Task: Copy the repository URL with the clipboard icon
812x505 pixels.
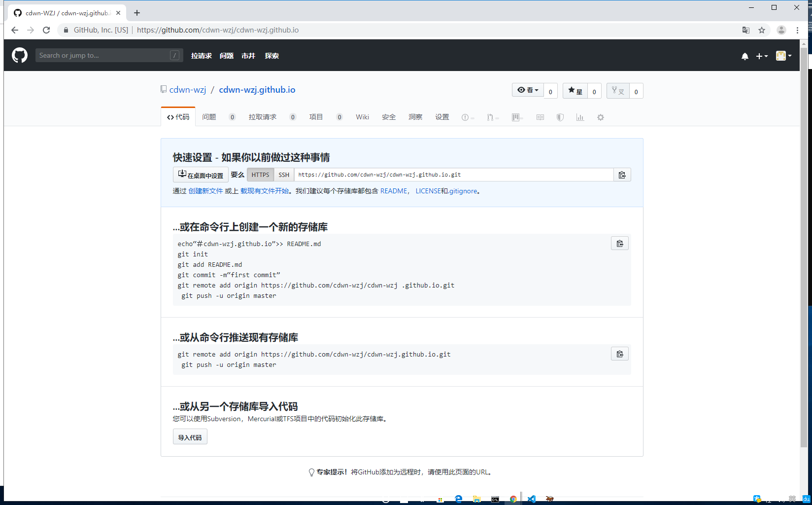Action: pyautogui.click(x=622, y=174)
